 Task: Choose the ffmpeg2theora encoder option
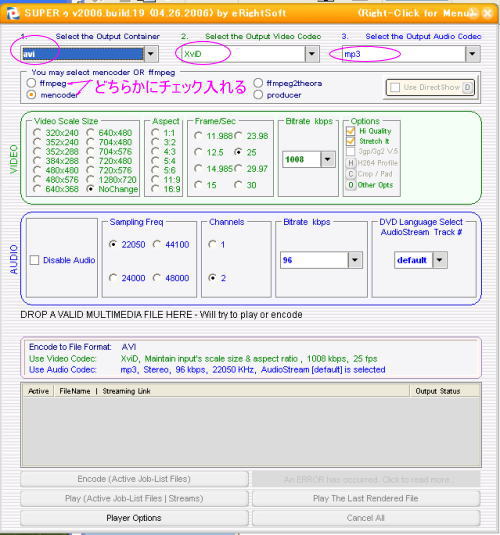pos(258,83)
